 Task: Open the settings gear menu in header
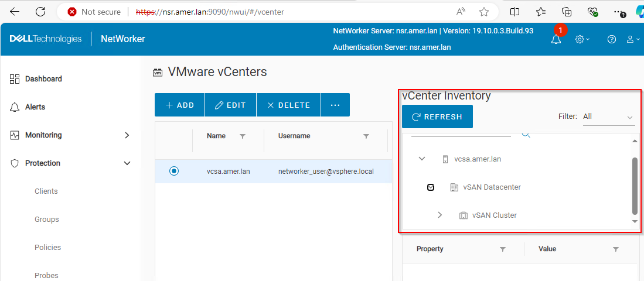[x=582, y=39]
